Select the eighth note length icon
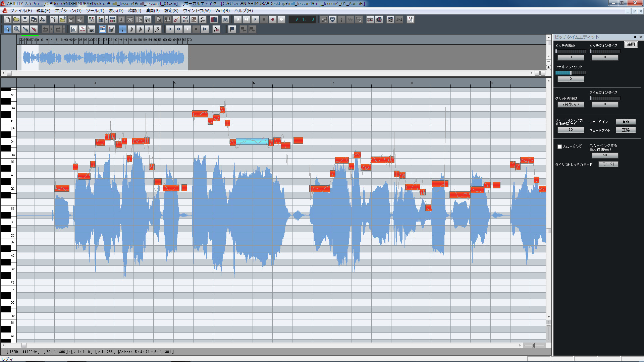Viewport: 644px width, 362px height. point(131,29)
